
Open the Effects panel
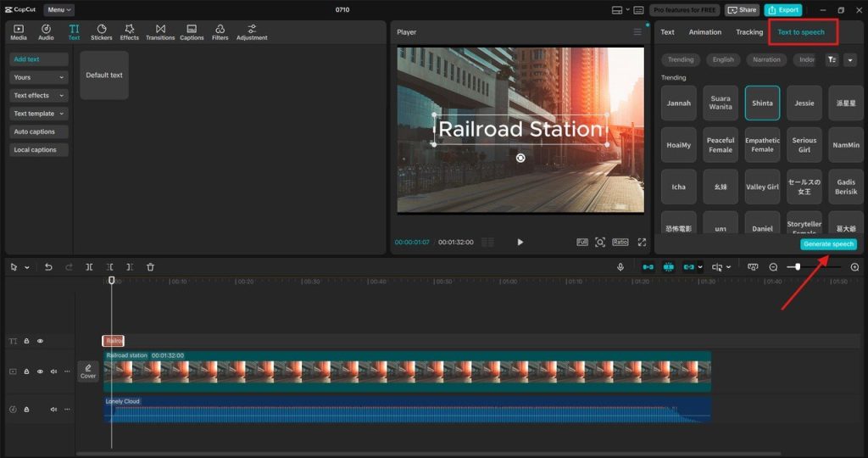pos(129,32)
